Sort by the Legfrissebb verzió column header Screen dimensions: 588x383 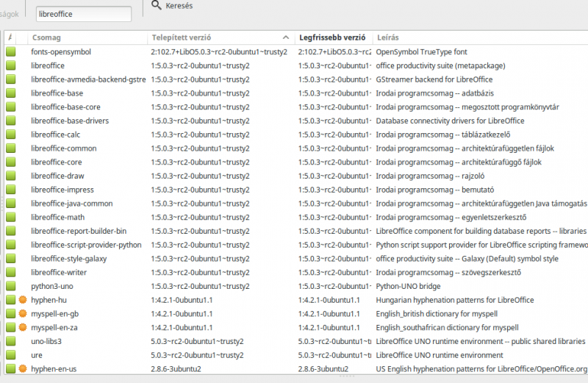(333, 37)
